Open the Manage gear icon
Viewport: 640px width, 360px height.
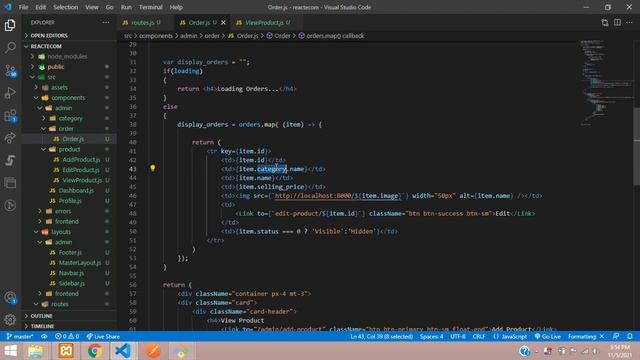[10, 320]
